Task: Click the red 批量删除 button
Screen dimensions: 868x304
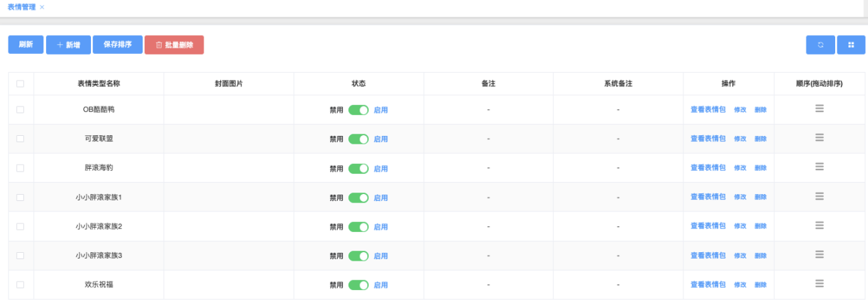Action: pos(174,45)
